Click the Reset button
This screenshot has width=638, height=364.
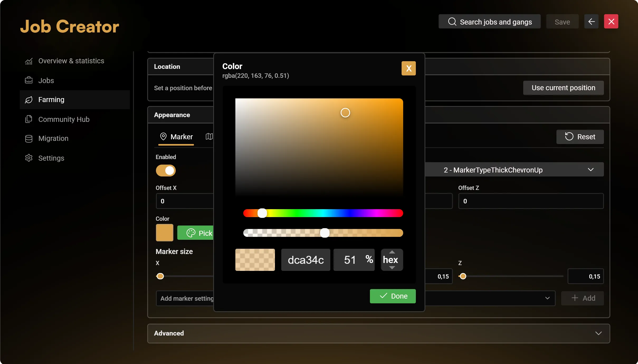[580, 137]
